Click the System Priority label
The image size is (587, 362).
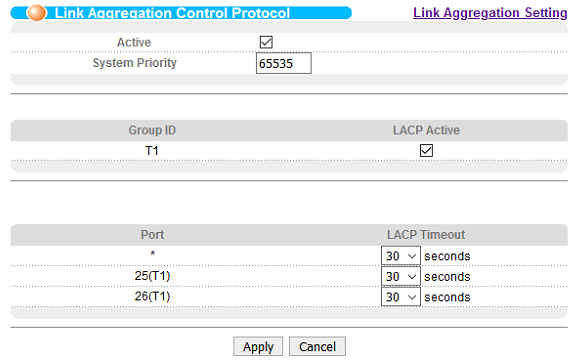134,63
